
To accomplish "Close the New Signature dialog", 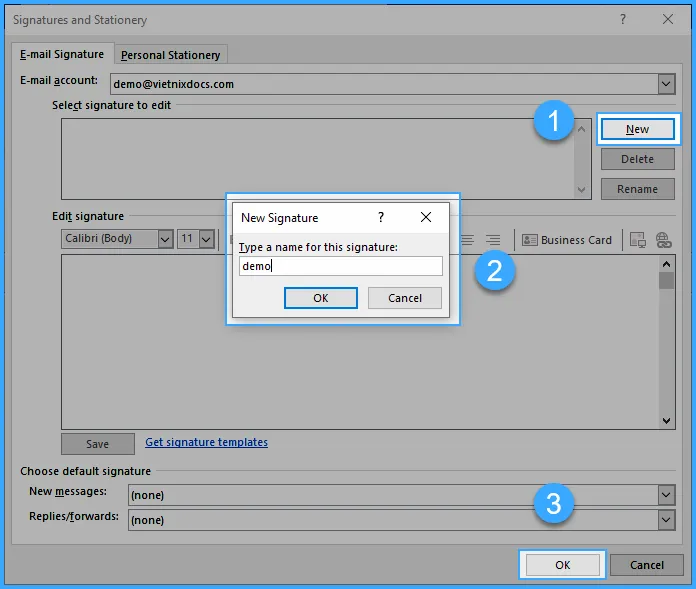I will pos(426,217).
